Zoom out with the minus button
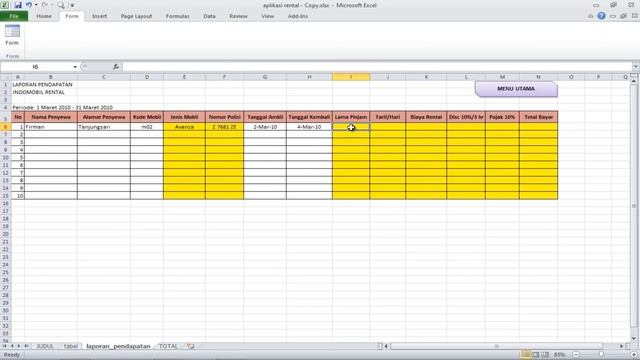This screenshot has height=360, width=640. [576, 355]
